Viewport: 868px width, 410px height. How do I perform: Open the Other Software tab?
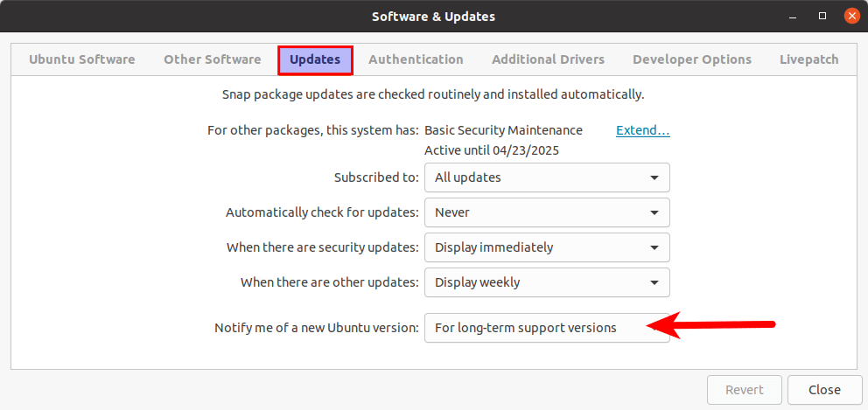[212, 59]
